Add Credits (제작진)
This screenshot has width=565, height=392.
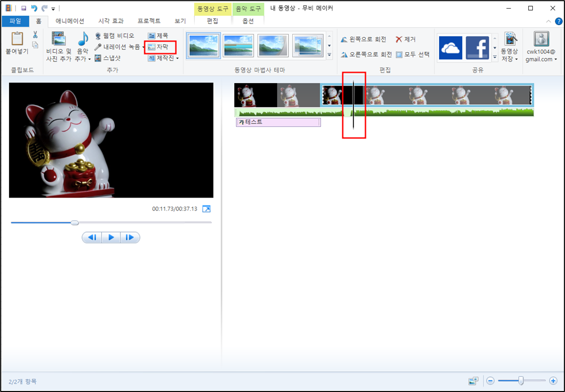click(x=161, y=58)
